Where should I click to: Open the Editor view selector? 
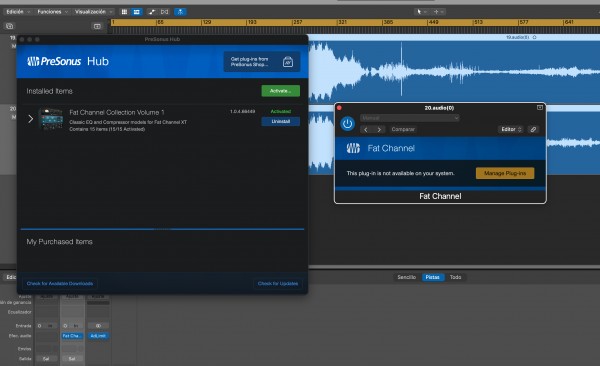511,129
